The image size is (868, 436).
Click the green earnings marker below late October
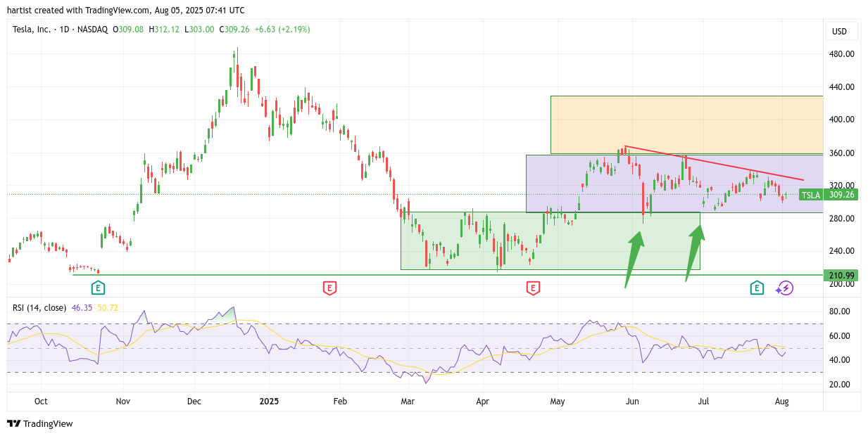click(x=99, y=287)
